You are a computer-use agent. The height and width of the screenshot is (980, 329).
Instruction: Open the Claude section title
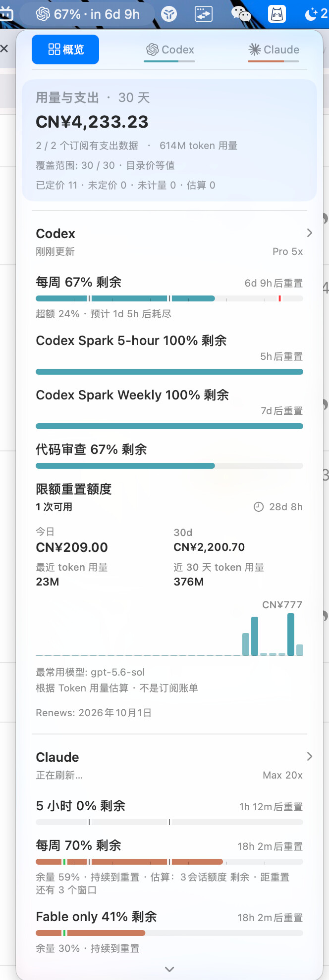coord(57,757)
